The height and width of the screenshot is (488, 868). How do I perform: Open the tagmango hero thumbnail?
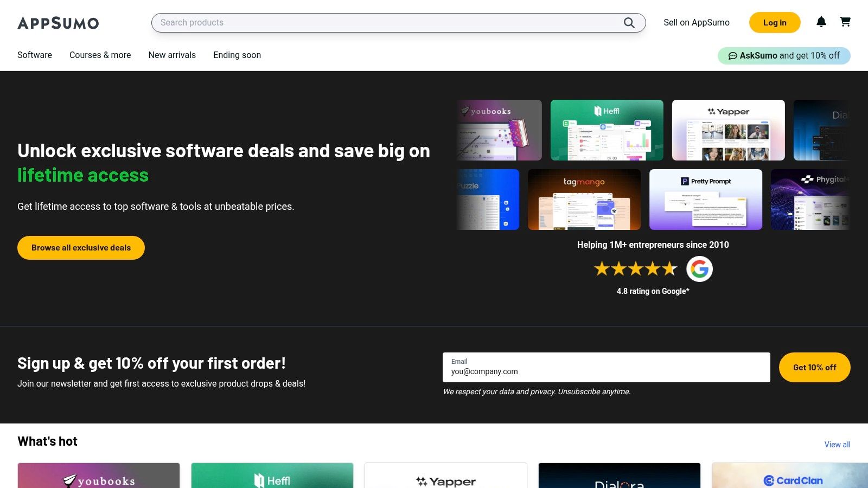pyautogui.click(x=584, y=200)
